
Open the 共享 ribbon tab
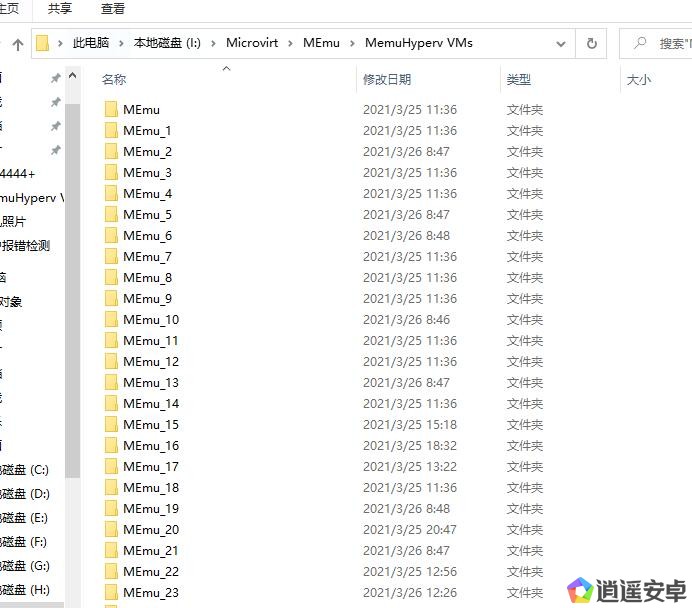tap(60, 9)
